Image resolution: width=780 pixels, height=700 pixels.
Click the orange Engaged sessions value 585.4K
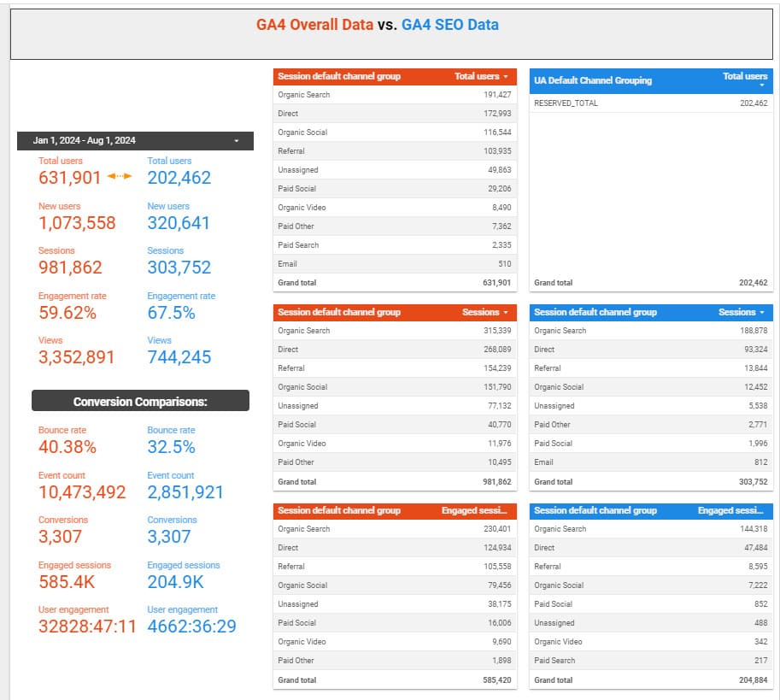(x=67, y=582)
